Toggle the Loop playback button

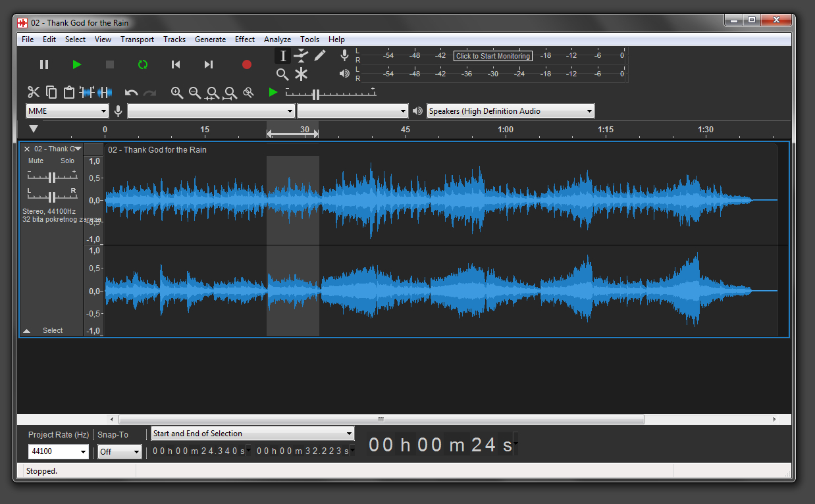coord(143,64)
